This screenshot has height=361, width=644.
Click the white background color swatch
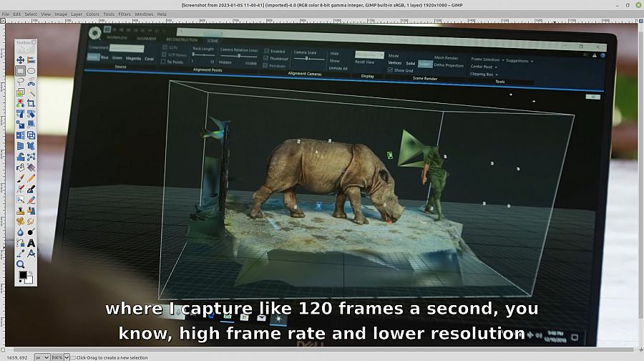(29, 281)
